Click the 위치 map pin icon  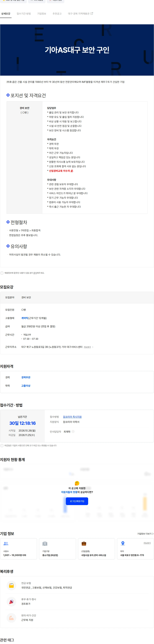[x=123, y=543]
